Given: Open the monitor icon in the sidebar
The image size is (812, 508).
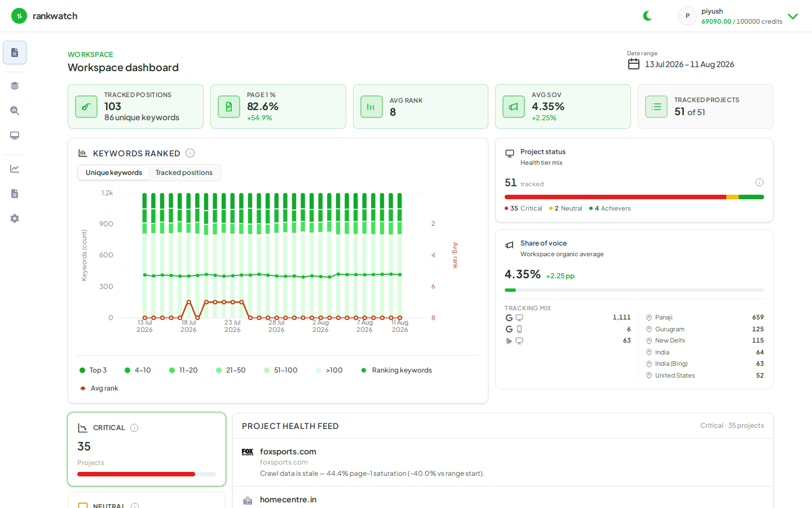Looking at the screenshot, I should coord(15,135).
